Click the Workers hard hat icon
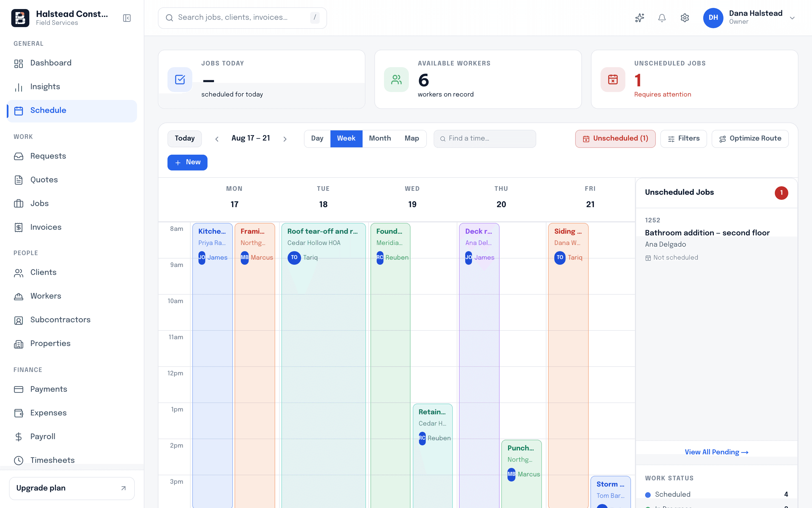812x508 pixels. [18, 296]
